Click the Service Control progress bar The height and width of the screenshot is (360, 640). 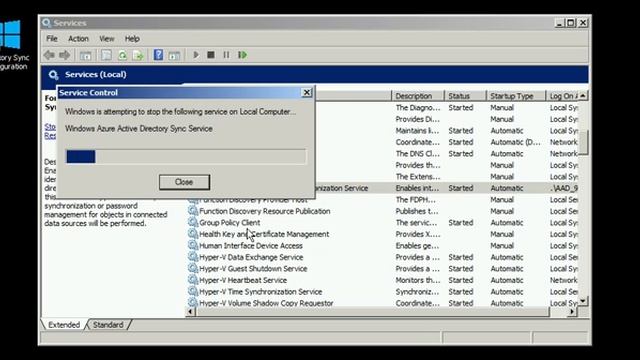tap(186, 157)
